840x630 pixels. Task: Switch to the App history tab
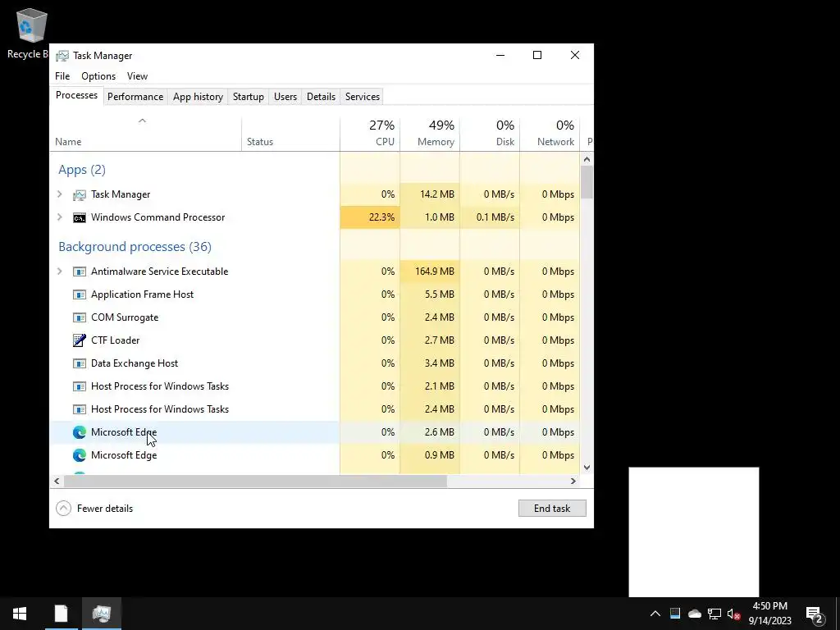point(198,97)
